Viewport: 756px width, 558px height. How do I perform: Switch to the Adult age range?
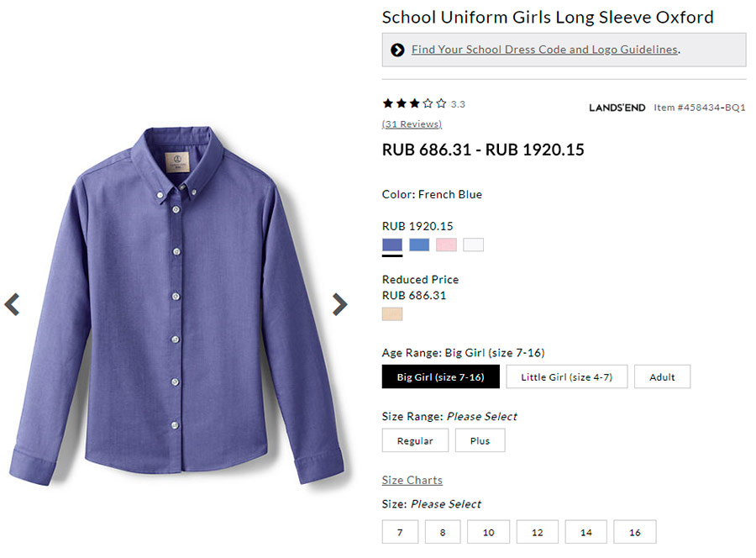[662, 376]
